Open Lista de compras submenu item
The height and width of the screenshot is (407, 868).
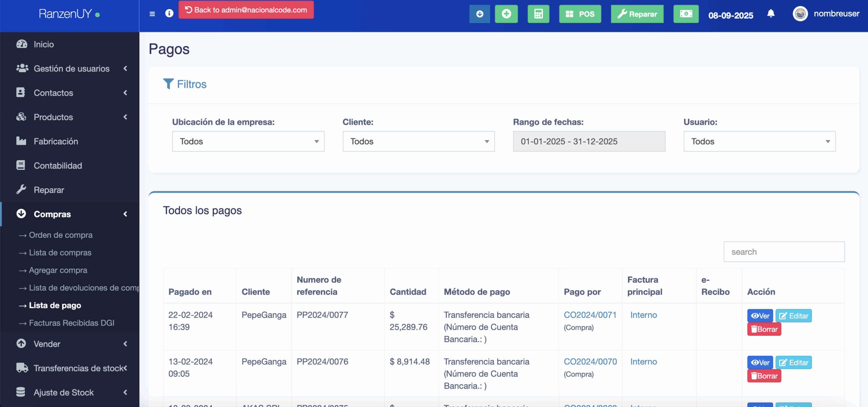[60, 253]
